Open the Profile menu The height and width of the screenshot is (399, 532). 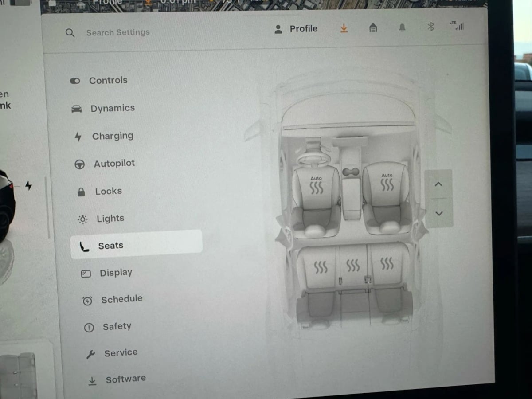[x=296, y=29]
